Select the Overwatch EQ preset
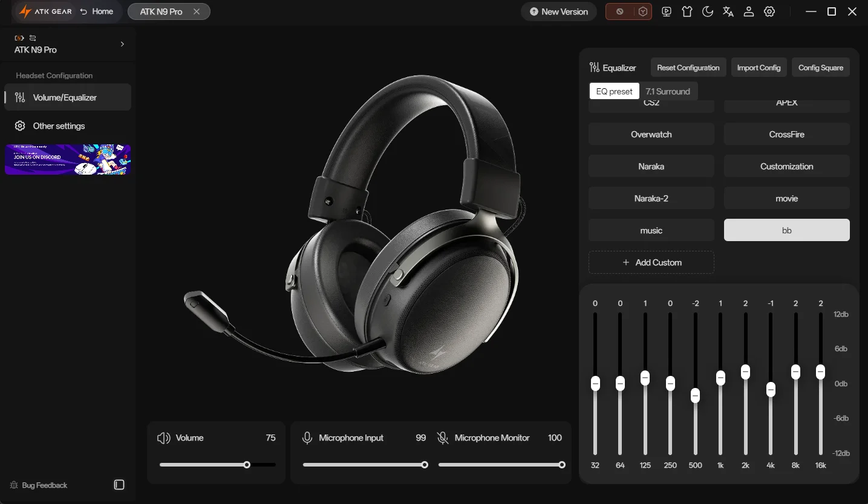The height and width of the screenshot is (504, 868). 651,134
